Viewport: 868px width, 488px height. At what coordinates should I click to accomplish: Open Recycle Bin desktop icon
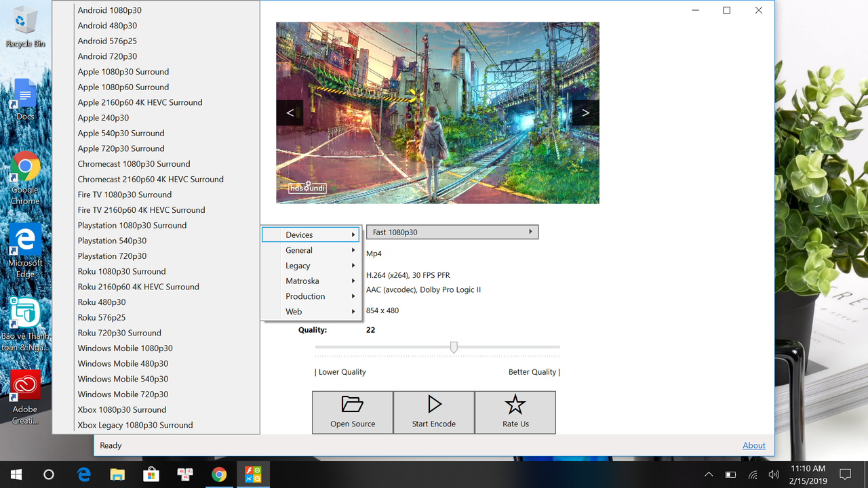[25, 27]
